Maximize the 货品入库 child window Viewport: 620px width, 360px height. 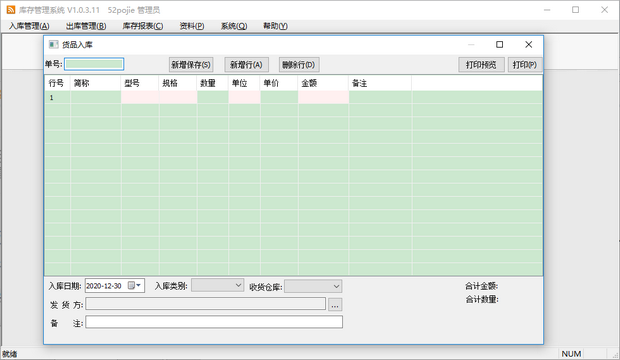499,44
